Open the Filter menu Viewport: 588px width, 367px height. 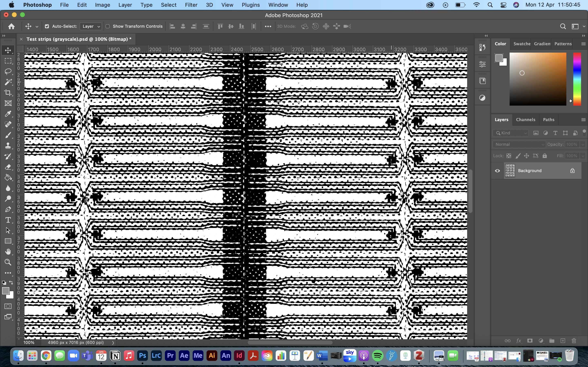pyautogui.click(x=191, y=5)
